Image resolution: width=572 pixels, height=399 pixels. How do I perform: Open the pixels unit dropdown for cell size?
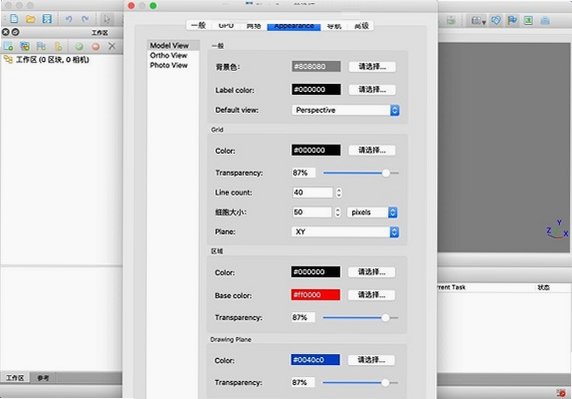[372, 212]
